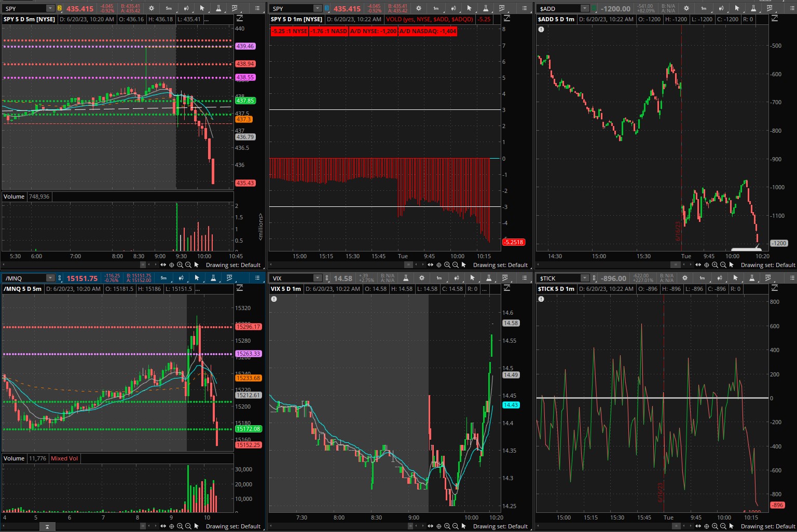Expand SPY symbol dropdown in top-left panel
The image size is (797, 532).
(50, 8)
